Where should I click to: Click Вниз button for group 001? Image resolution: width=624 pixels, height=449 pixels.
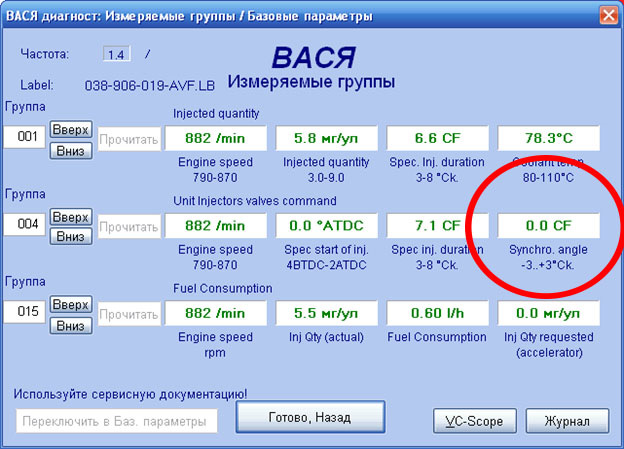[x=71, y=151]
